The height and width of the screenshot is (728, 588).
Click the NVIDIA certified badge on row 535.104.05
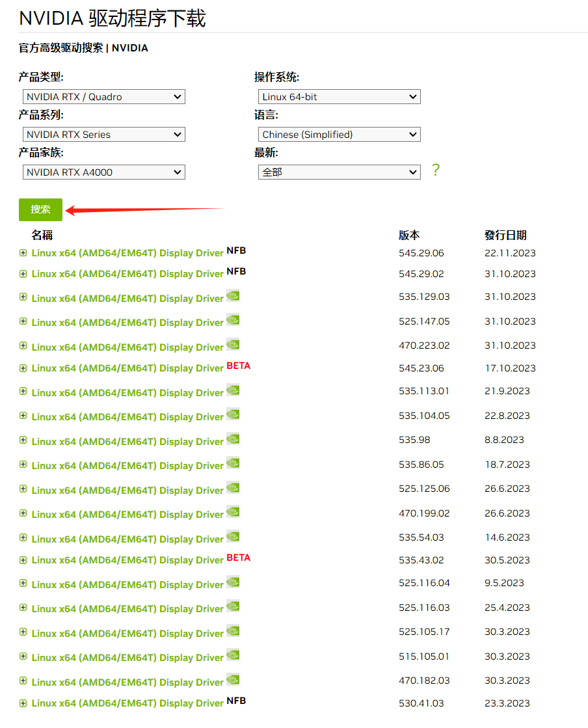pos(233,414)
